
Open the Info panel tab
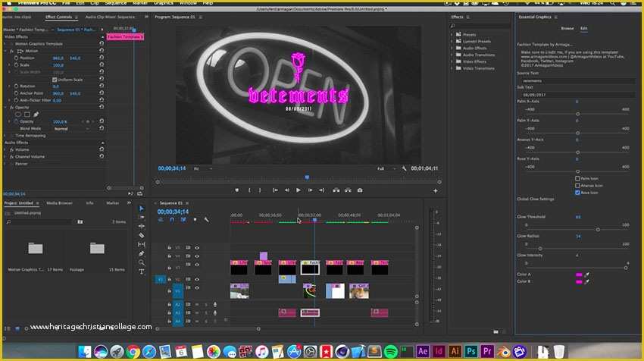[x=89, y=203]
